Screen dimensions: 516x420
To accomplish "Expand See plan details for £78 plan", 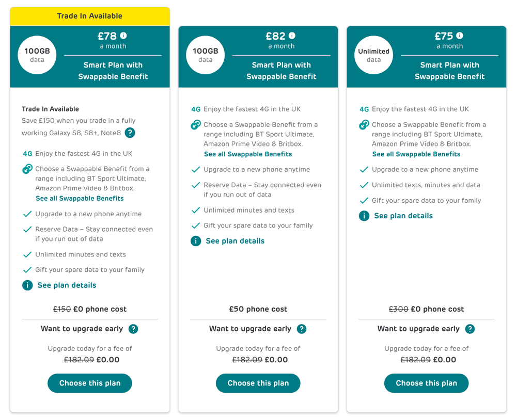I will point(67,285).
